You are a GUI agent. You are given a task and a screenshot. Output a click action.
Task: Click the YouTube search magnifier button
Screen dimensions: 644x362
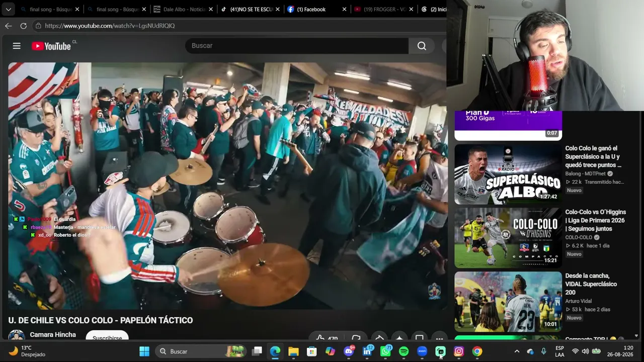click(x=422, y=46)
